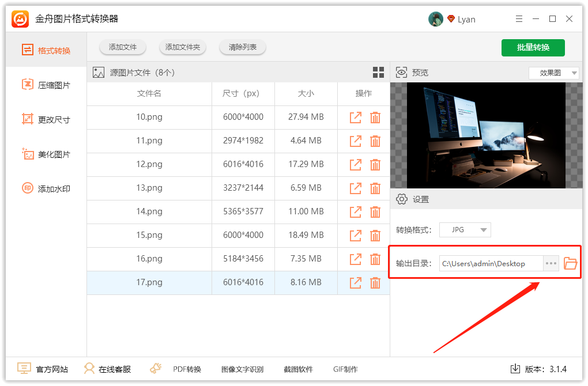Click the VIP diamond icon beside Lyan
588x386 pixels.
(451, 19)
